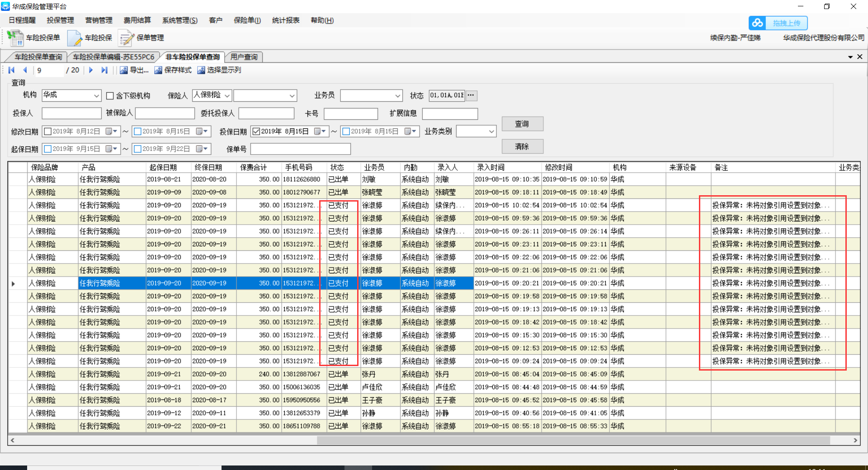The image size is (868, 470).
Task: Expand the 业务类别 dropdown
Action: click(491, 132)
